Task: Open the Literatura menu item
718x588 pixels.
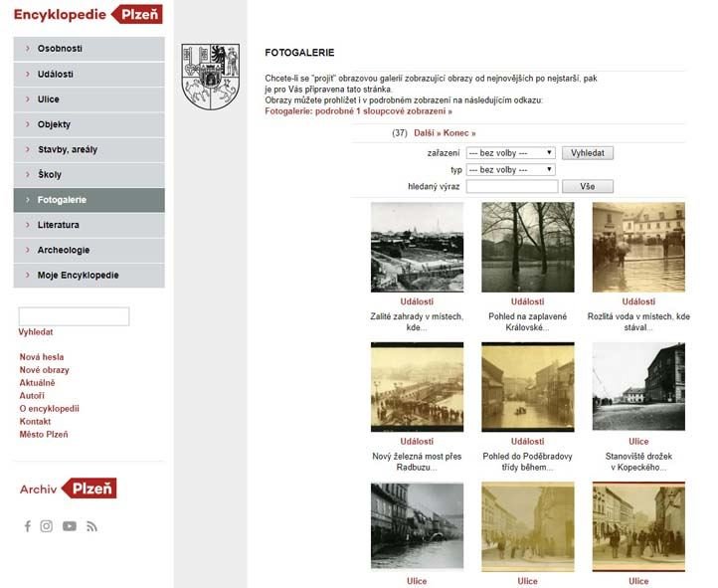Action: coord(89,225)
